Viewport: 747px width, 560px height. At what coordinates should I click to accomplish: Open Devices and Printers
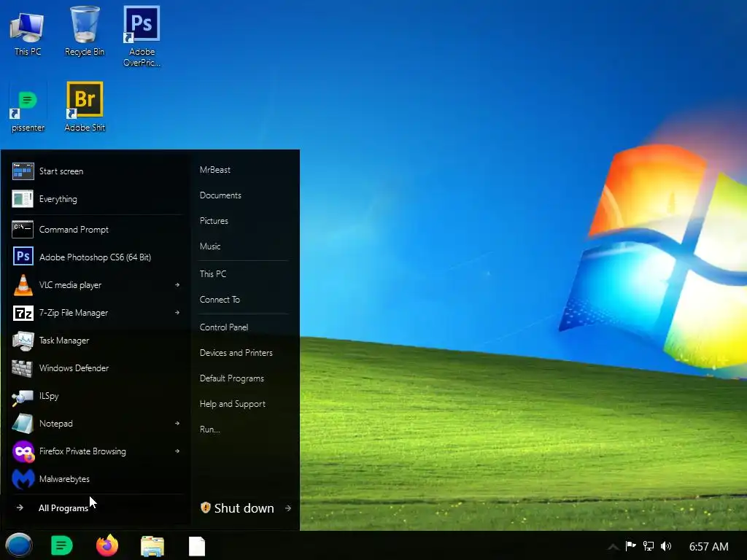pos(236,353)
